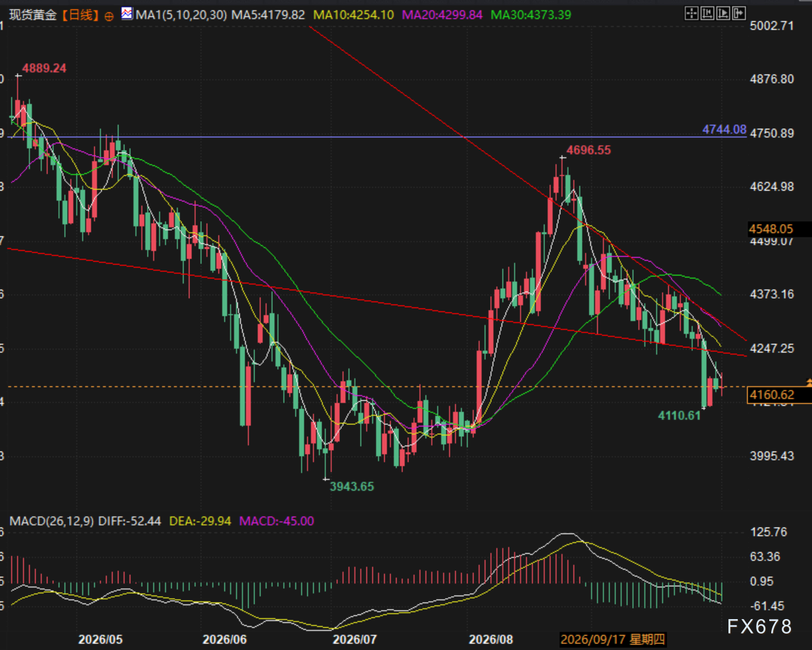Click the 4624.98 price axis label
The height and width of the screenshot is (650, 812).
click(x=772, y=187)
